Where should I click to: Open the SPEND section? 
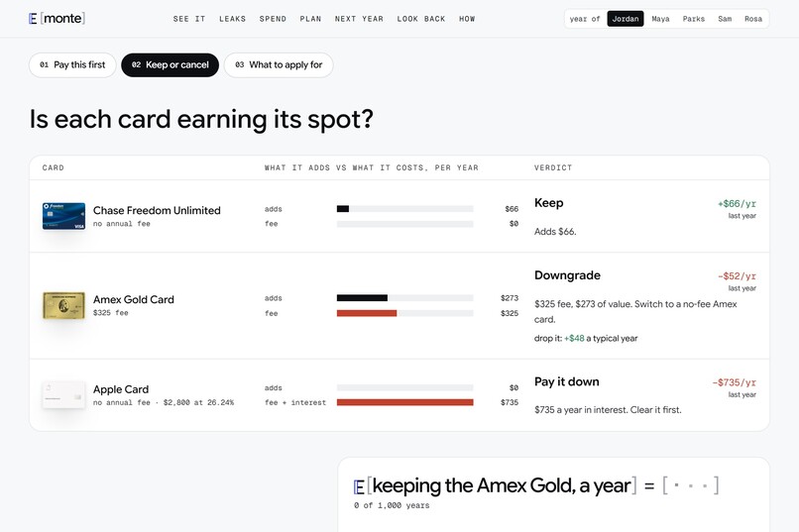click(273, 19)
